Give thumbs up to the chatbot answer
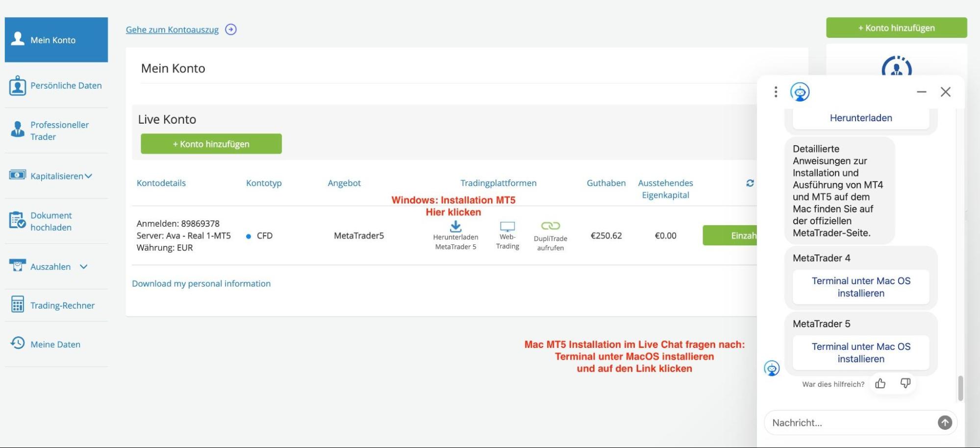Image resolution: width=980 pixels, height=448 pixels. coord(881,384)
